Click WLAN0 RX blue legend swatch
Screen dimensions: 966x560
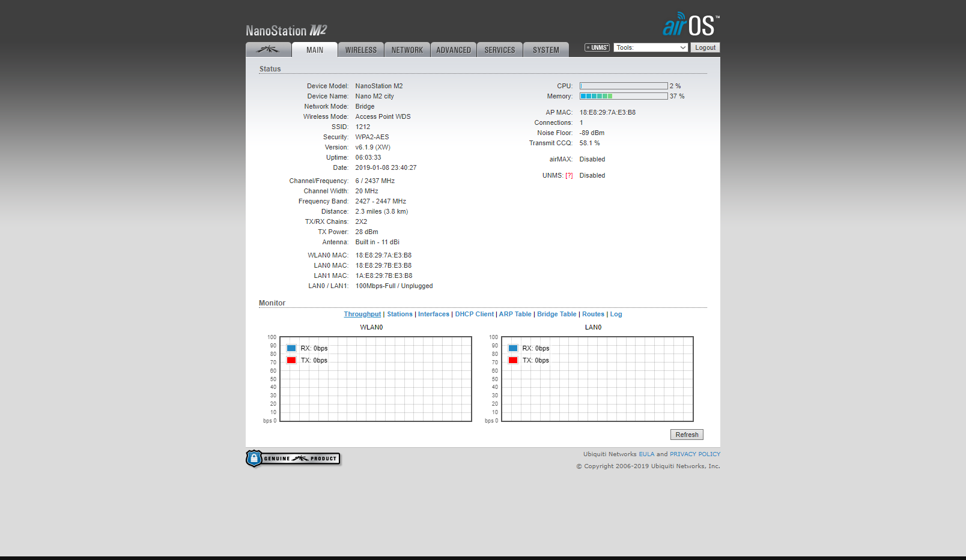coord(291,348)
